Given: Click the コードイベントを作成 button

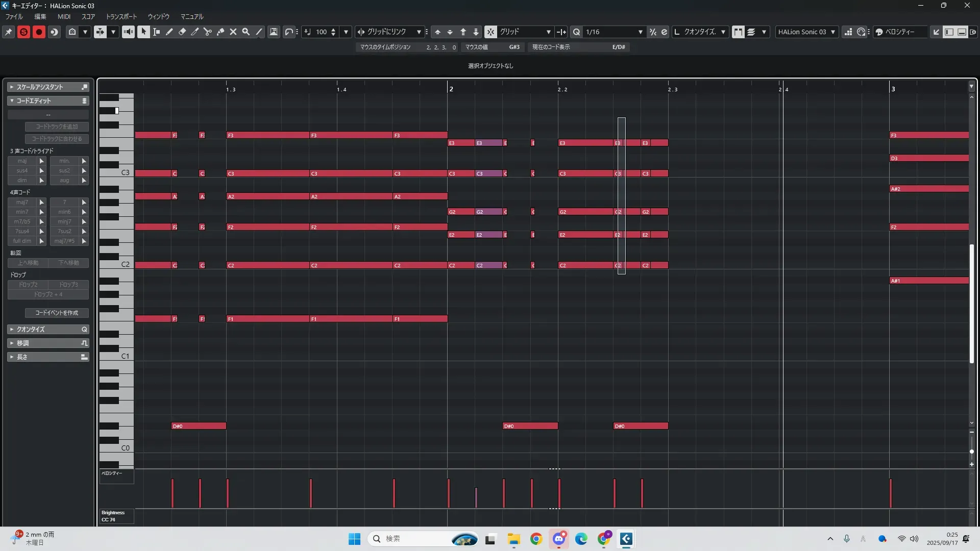Looking at the screenshot, I should tap(57, 313).
